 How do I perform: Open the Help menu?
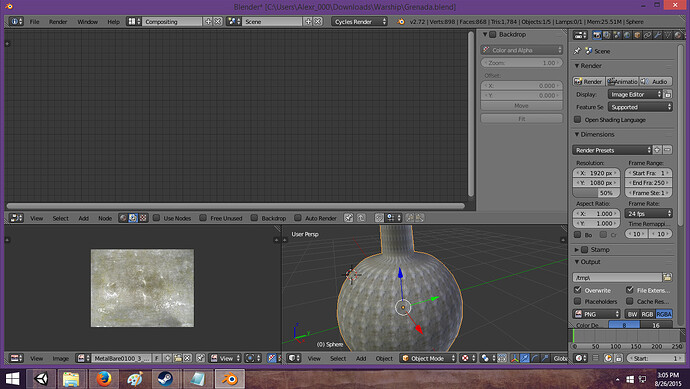[x=114, y=22]
